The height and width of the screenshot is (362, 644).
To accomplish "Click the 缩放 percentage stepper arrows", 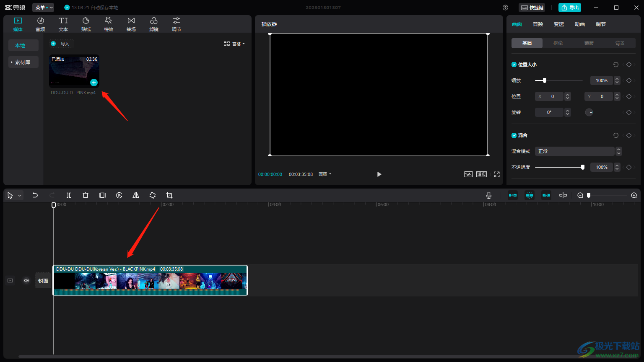I will 617,80.
